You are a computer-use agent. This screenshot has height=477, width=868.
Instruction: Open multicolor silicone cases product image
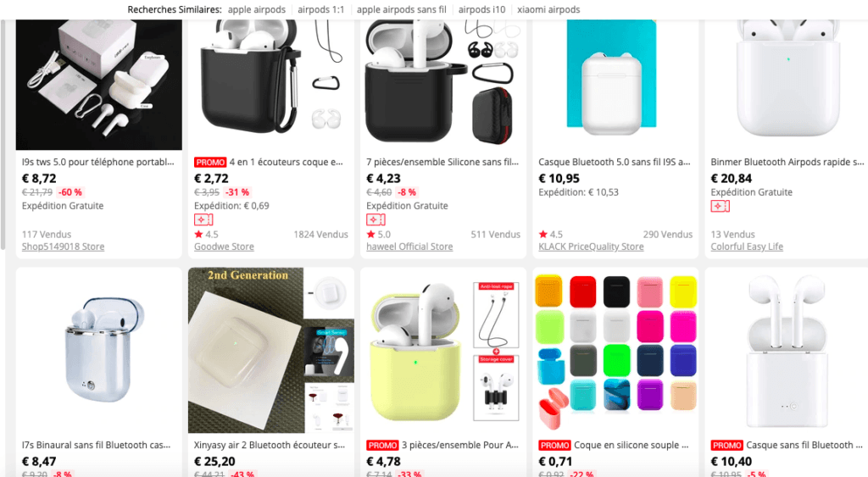coord(615,350)
